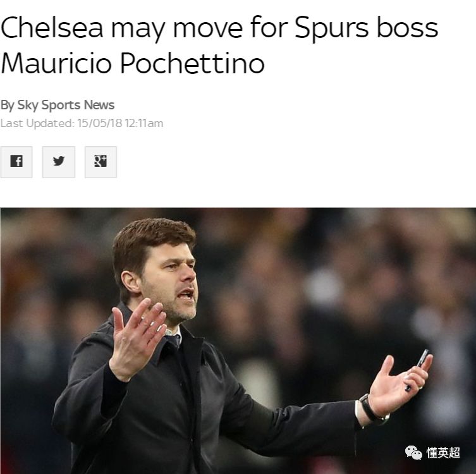Share the story on Google Plus
This screenshot has height=474, width=476.
pos(101,162)
